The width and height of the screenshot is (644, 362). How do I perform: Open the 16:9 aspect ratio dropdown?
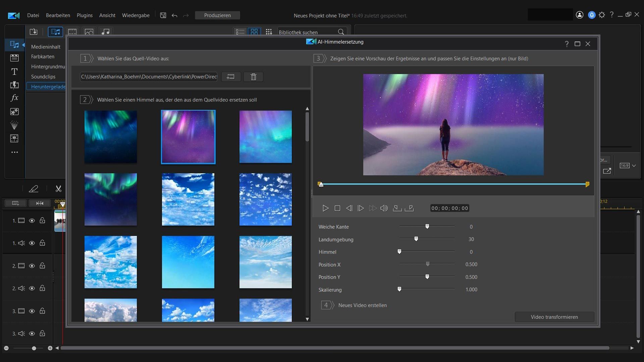pyautogui.click(x=628, y=166)
